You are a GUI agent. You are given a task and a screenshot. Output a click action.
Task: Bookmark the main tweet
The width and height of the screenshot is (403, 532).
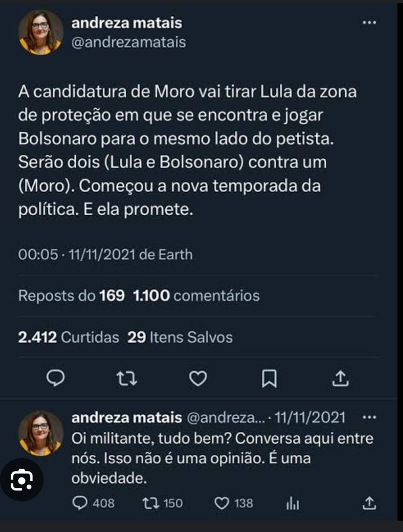pyautogui.click(x=269, y=378)
